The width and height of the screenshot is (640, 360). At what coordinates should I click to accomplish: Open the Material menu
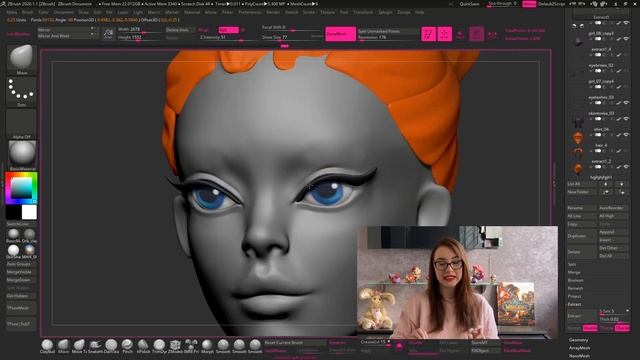(192, 12)
